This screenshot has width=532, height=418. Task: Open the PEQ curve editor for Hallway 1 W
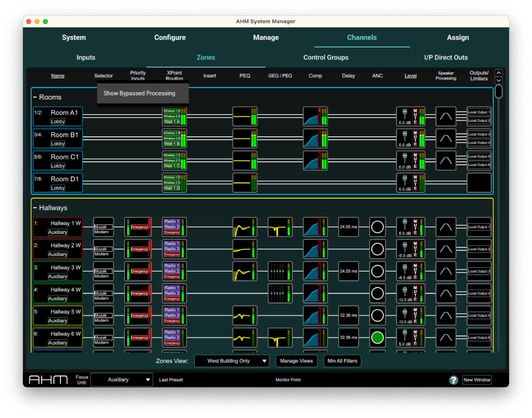245,226
